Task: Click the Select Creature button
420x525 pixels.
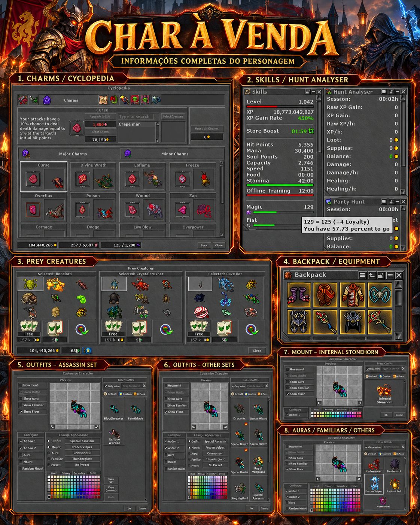Action: 173,116
